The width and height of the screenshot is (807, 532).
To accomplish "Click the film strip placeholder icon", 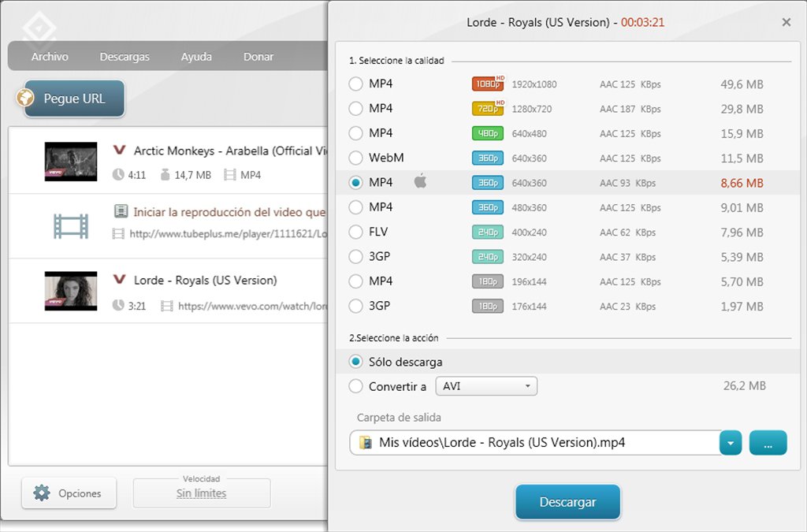I will [71, 226].
